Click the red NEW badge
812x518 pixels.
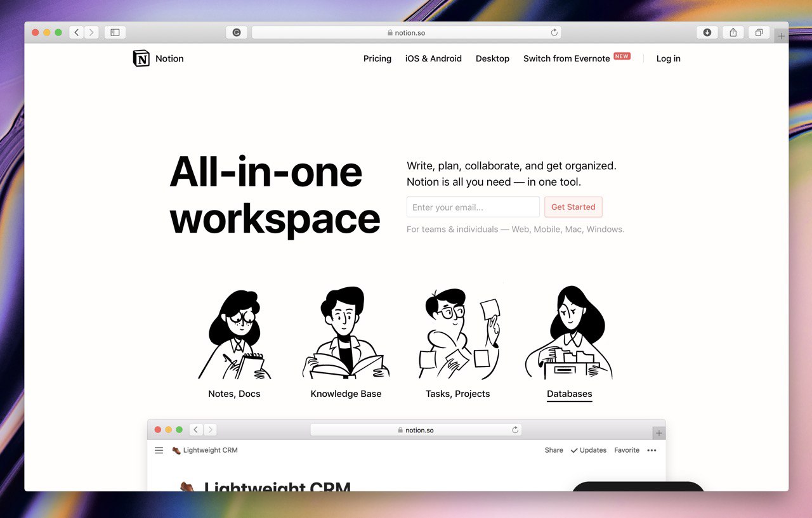[622, 56]
